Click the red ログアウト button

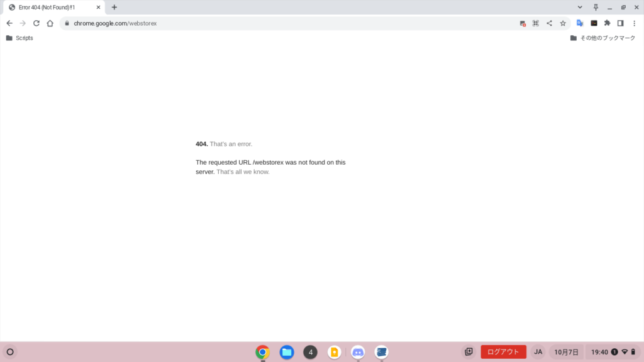pyautogui.click(x=503, y=352)
